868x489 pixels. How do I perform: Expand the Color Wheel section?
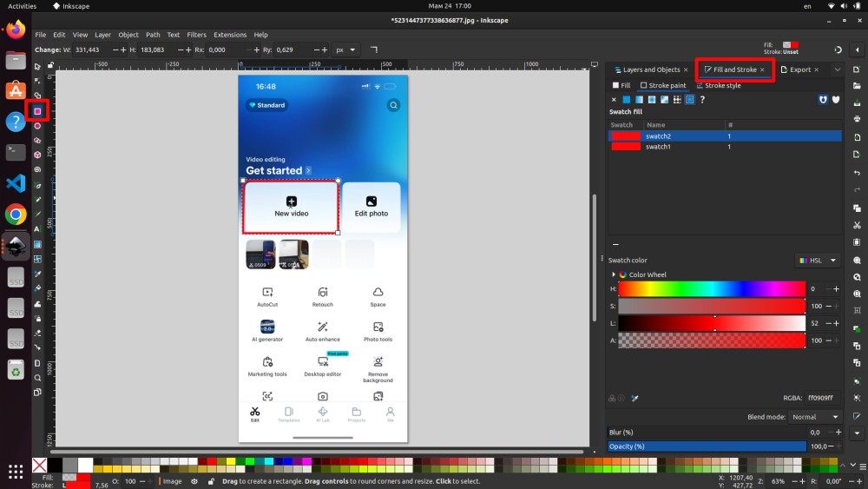pyautogui.click(x=614, y=274)
